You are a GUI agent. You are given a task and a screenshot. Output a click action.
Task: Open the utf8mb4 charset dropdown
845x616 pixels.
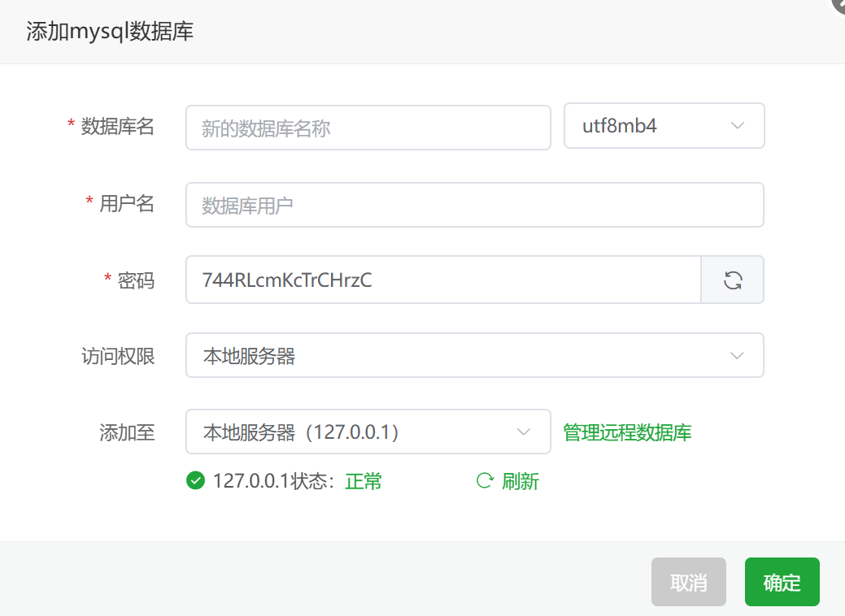coord(664,126)
